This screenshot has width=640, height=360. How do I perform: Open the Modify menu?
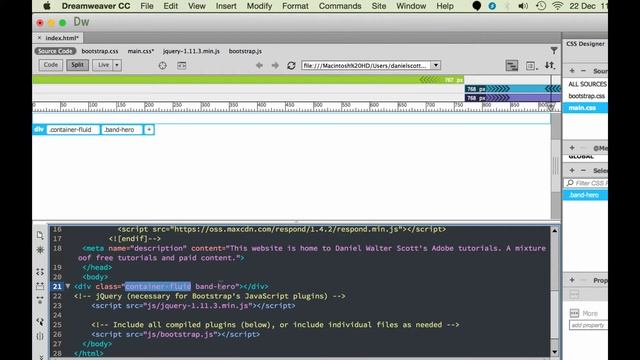click(x=259, y=6)
